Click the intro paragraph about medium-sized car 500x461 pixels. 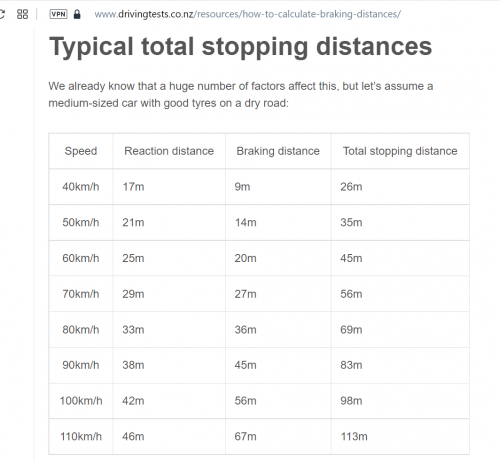coord(241,95)
